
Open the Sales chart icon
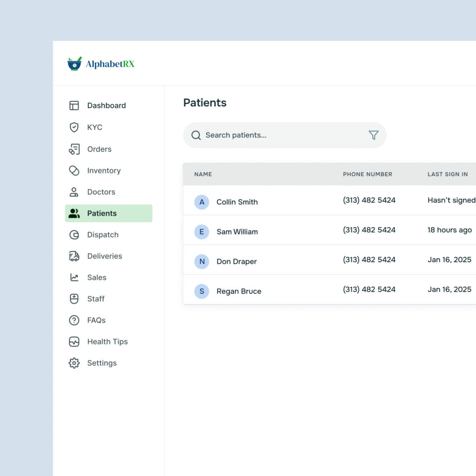click(74, 278)
